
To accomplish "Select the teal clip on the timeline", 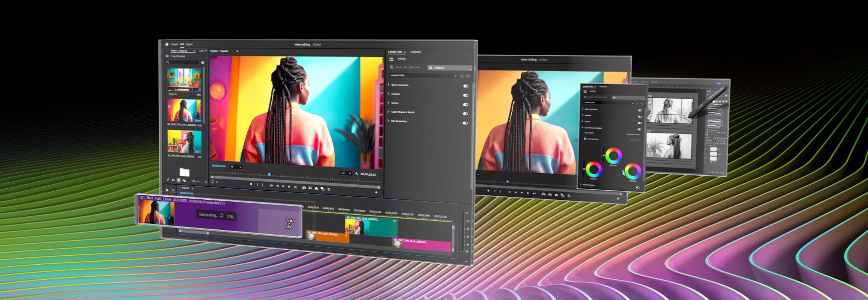I will (379, 227).
